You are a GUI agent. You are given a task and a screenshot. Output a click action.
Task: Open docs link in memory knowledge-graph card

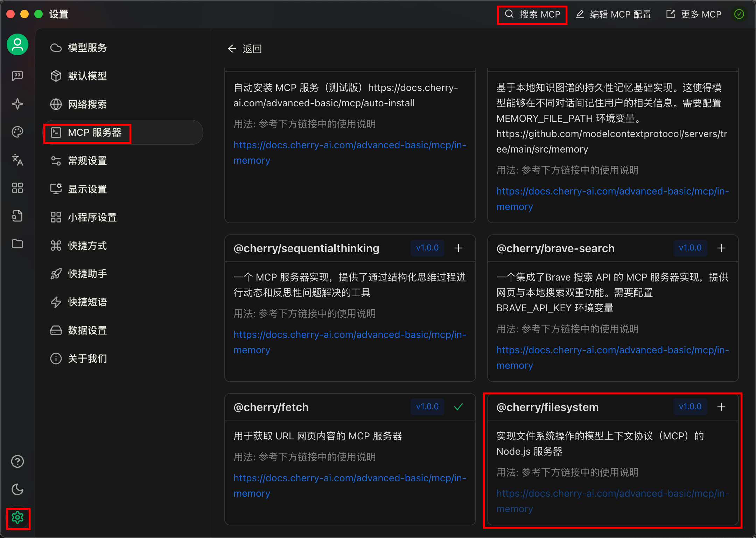tap(613, 199)
